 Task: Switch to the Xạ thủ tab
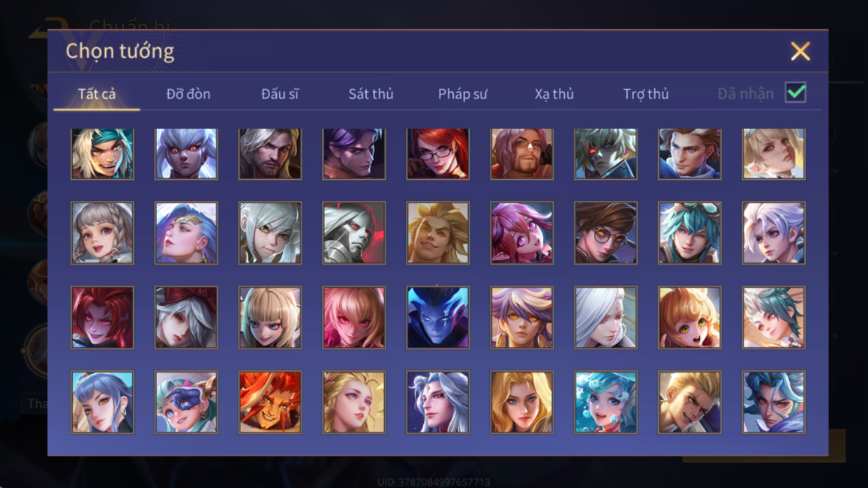pyautogui.click(x=554, y=94)
